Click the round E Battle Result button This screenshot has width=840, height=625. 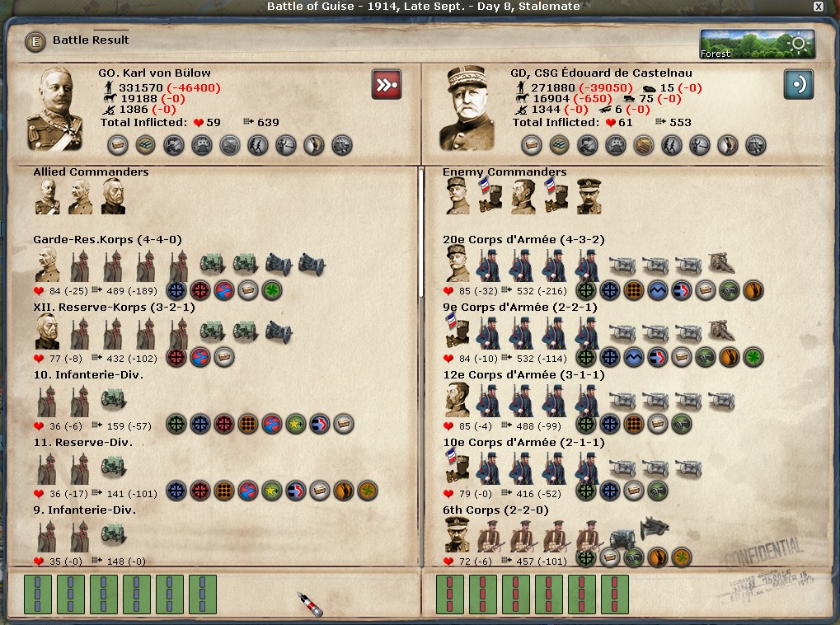click(35, 41)
